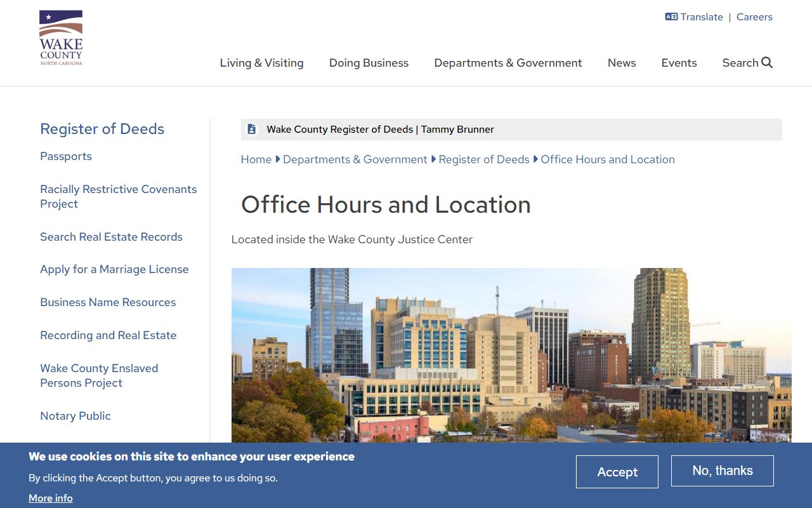Accept cookies with the Accept button
The width and height of the screenshot is (812, 508).
(x=617, y=472)
